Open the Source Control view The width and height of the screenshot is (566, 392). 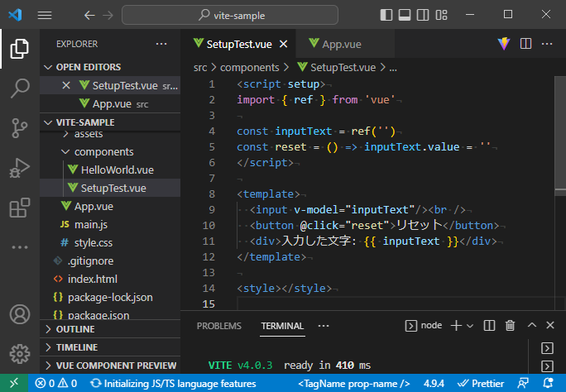click(x=20, y=128)
